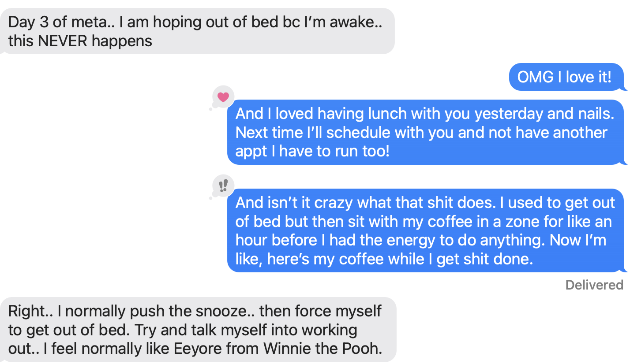
Task: Click the "OMG I love it!" bubble
Action: [x=564, y=77]
